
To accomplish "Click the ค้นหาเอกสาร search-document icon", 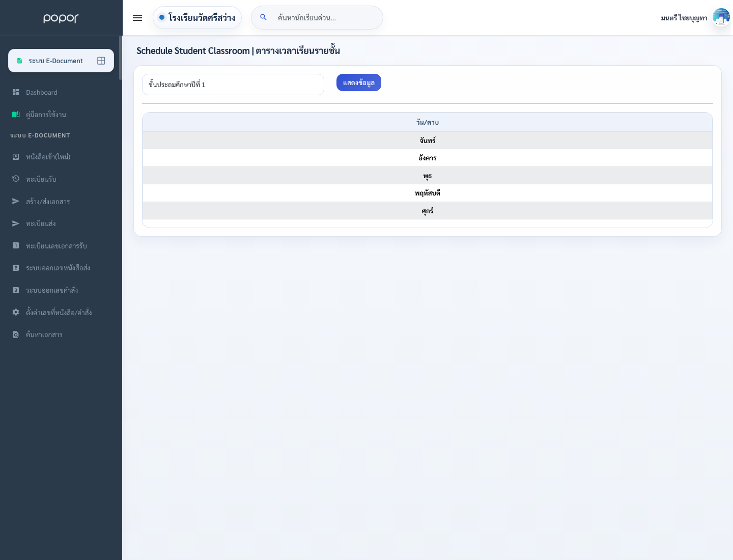I will click(x=16, y=334).
